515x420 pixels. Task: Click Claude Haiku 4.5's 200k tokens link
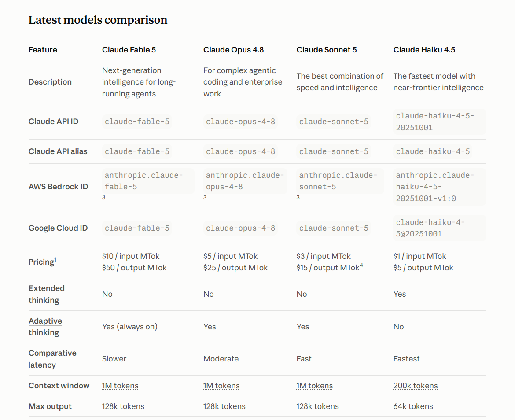click(416, 386)
